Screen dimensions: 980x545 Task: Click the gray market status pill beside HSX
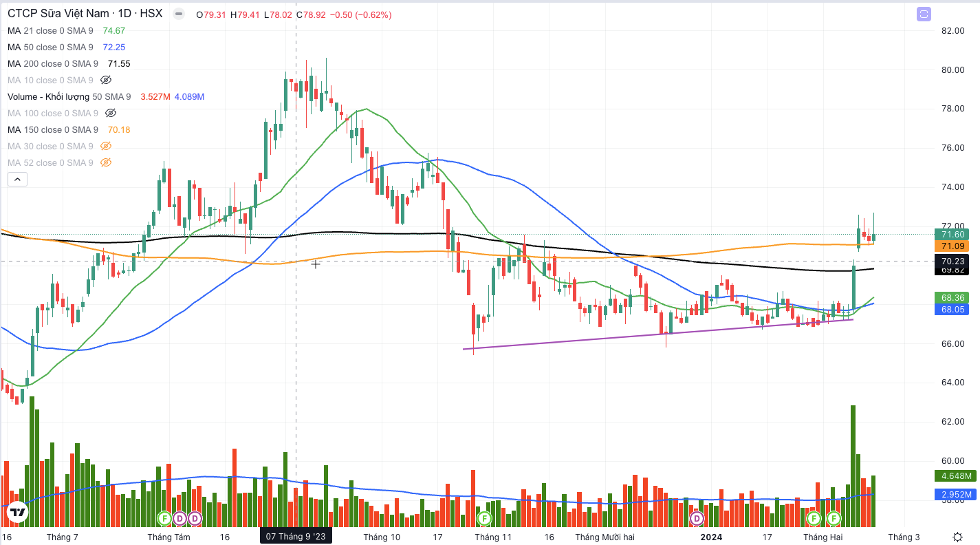180,14
